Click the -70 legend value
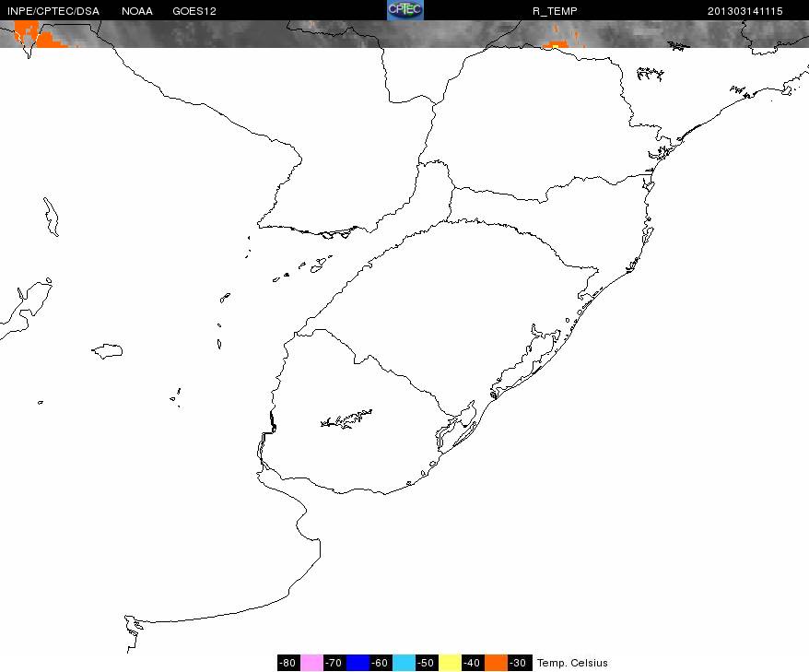 334,663
